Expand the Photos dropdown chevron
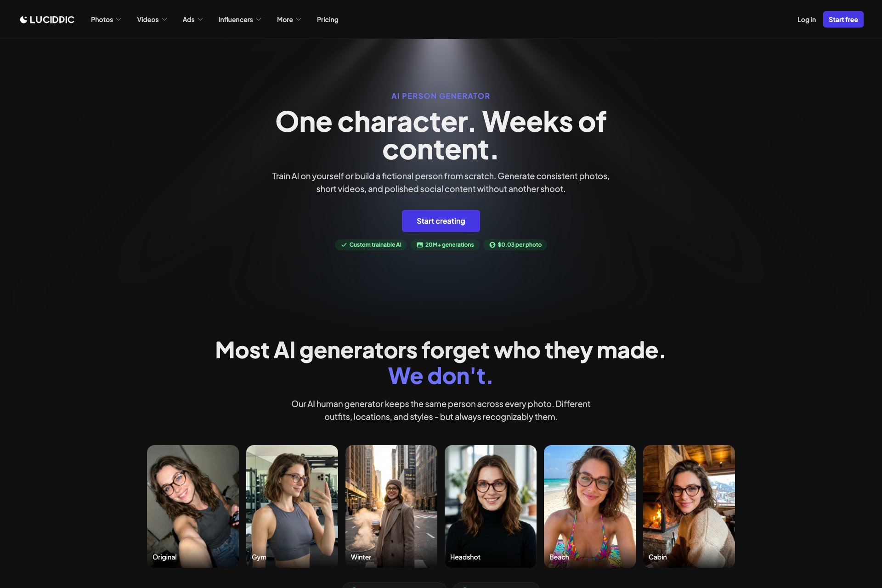The width and height of the screenshot is (882, 588). [x=119, y=19]
